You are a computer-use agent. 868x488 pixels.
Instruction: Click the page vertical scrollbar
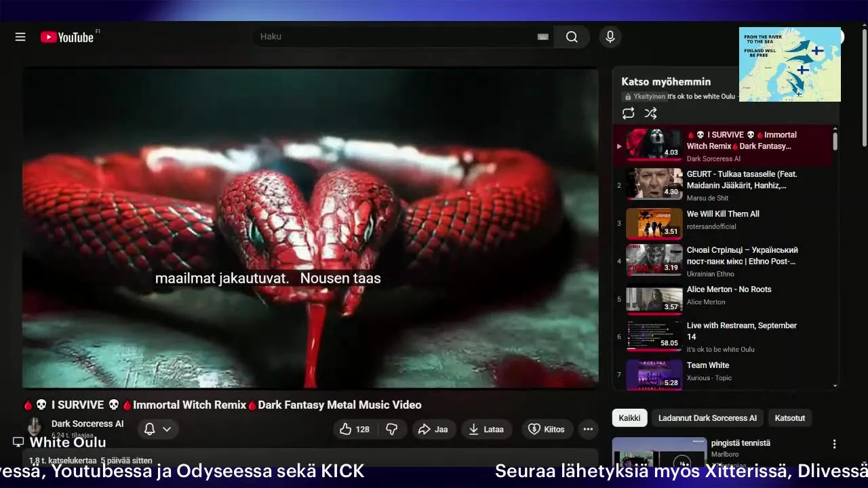pos(864,88)
